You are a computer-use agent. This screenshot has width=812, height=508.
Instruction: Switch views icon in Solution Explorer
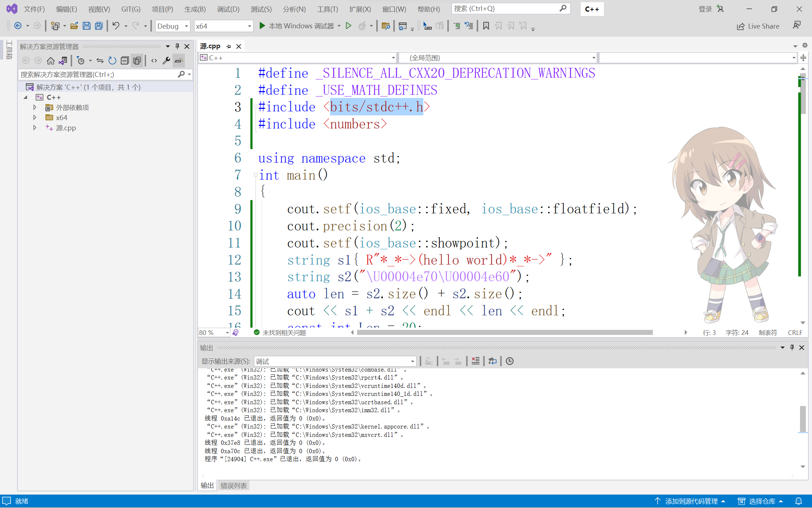point(63,61)
